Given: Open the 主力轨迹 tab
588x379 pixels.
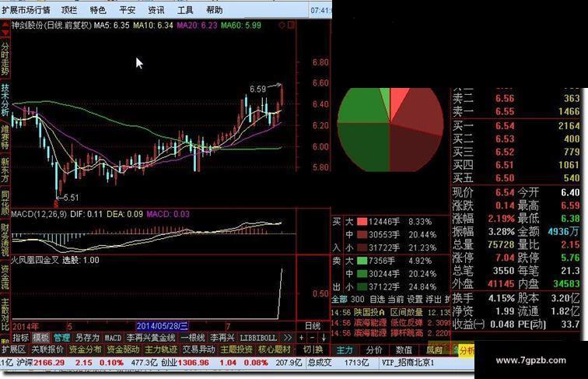Looking at the screenshot, I should 161,349.
